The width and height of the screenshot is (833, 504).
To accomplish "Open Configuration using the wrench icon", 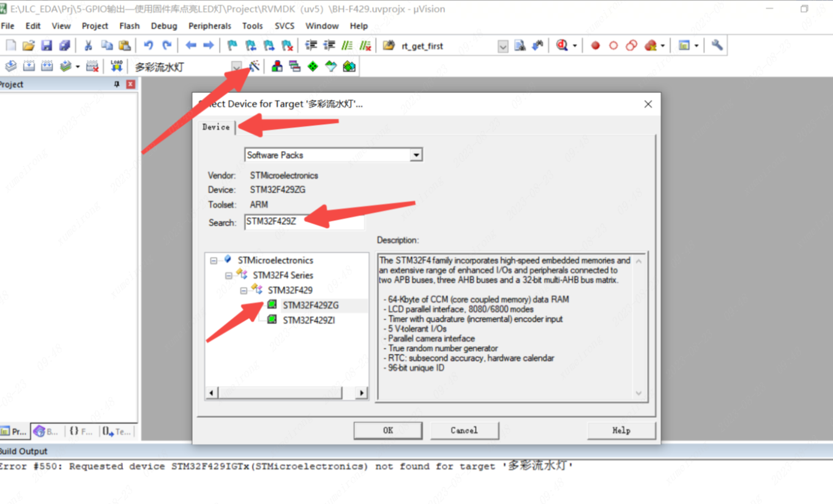I will 717,46.
